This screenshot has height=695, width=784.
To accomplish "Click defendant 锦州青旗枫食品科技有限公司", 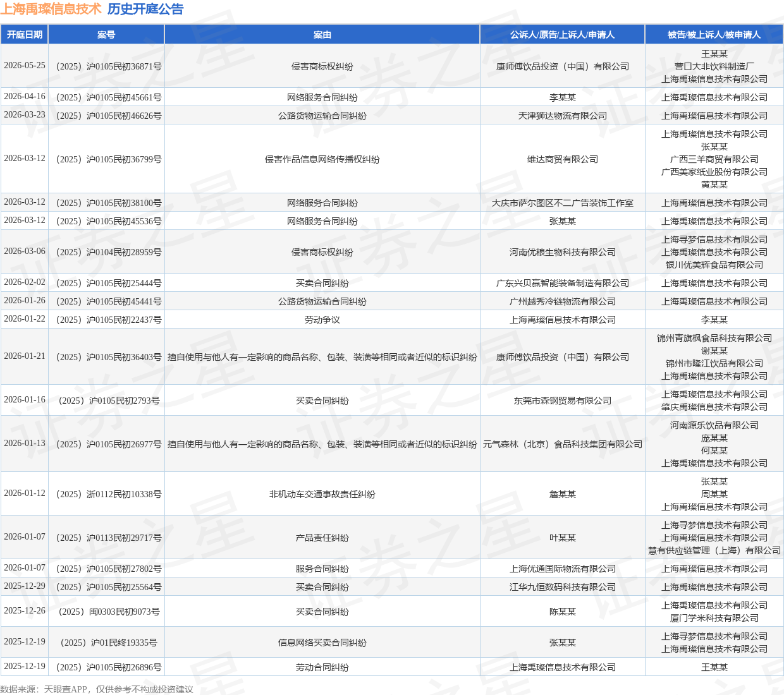I will click(714, 338).
